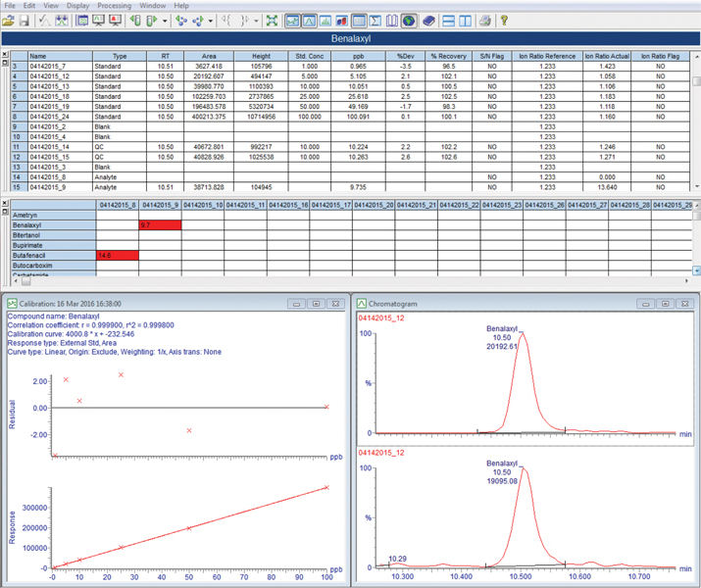The height and width of the screenshot is (588, 701).
Task: Click the open folder icon in toolbar
Action: pos(9,20)
